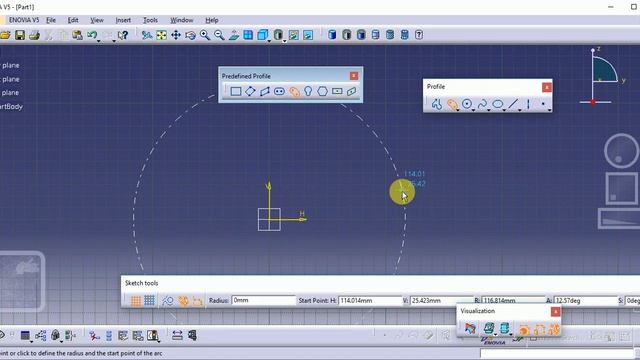
Task: Select the Ellipse tool
Action: (x=498, y=104)
